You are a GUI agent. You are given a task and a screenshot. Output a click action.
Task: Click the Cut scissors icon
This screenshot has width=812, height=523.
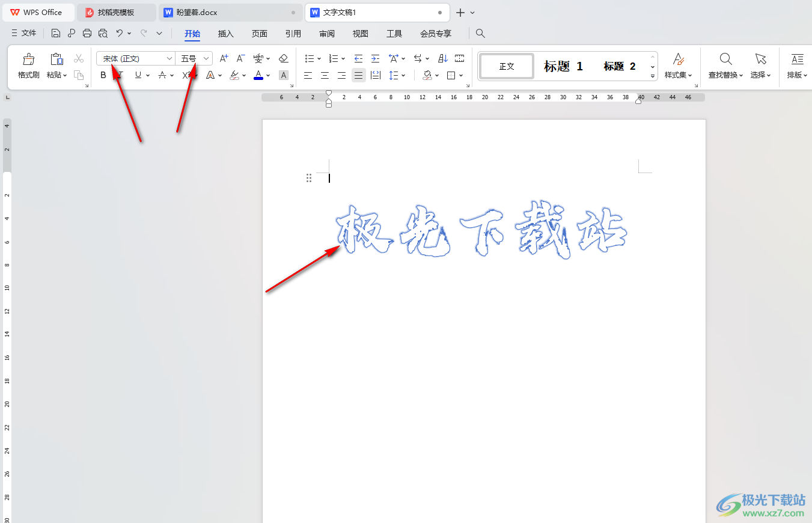tap(79, 58)
